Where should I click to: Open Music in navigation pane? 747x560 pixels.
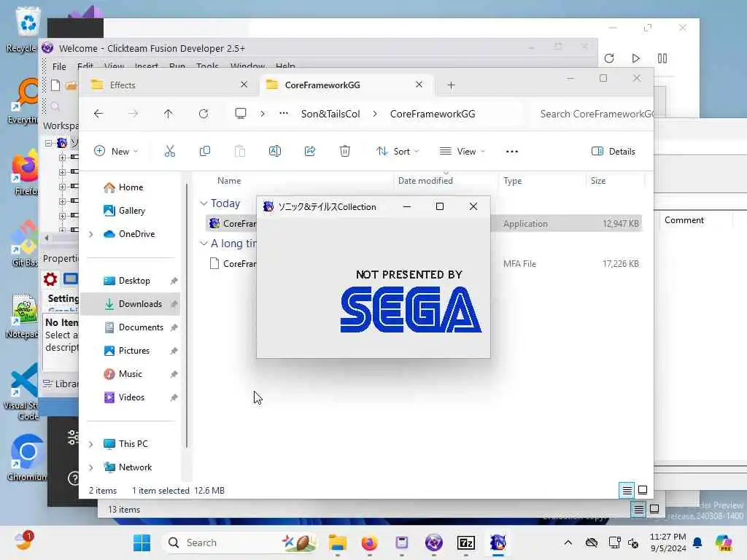click(x=130, y=374)
